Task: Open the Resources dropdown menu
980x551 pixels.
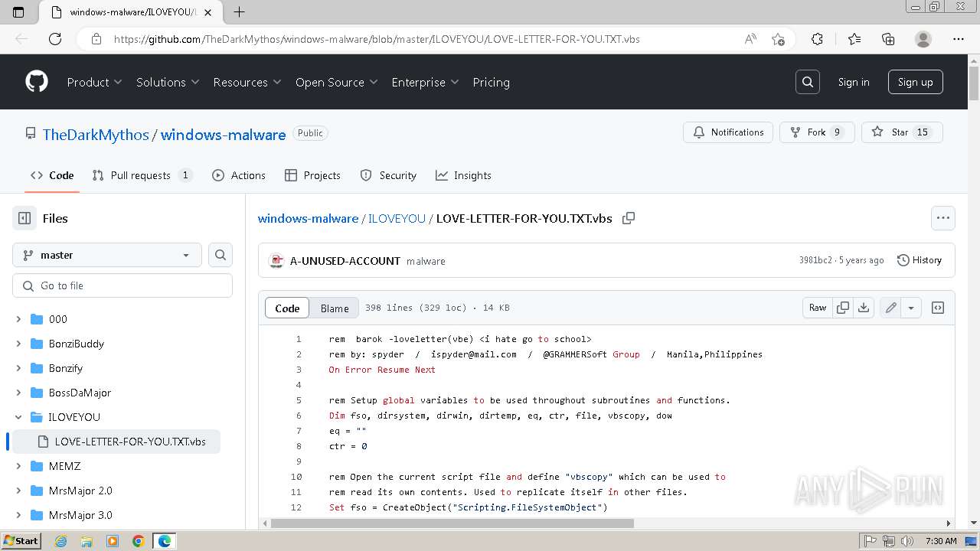Action: click(x=247, y=82)
